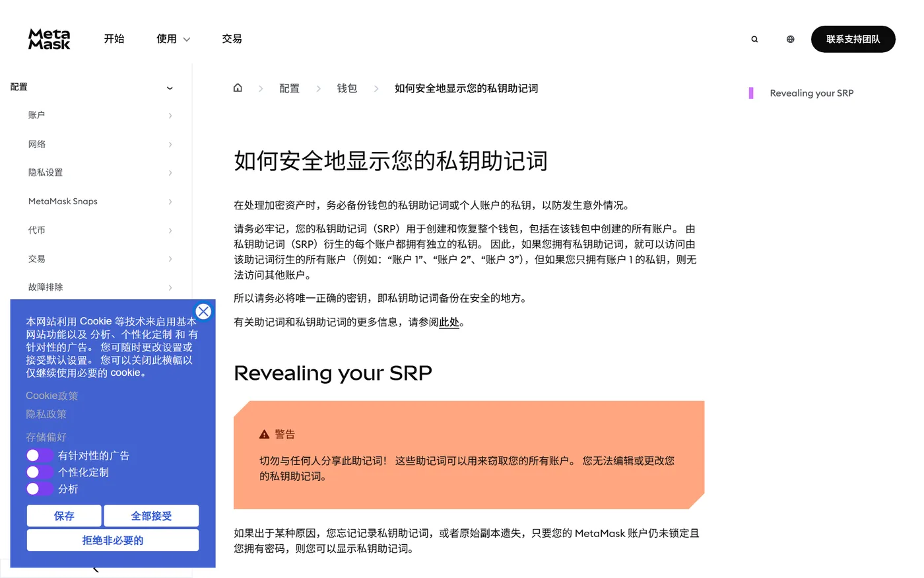Viewport: 924px width, 578px height.
Task: Expand the 账户 sidebar item
Action: click(100, 116)
